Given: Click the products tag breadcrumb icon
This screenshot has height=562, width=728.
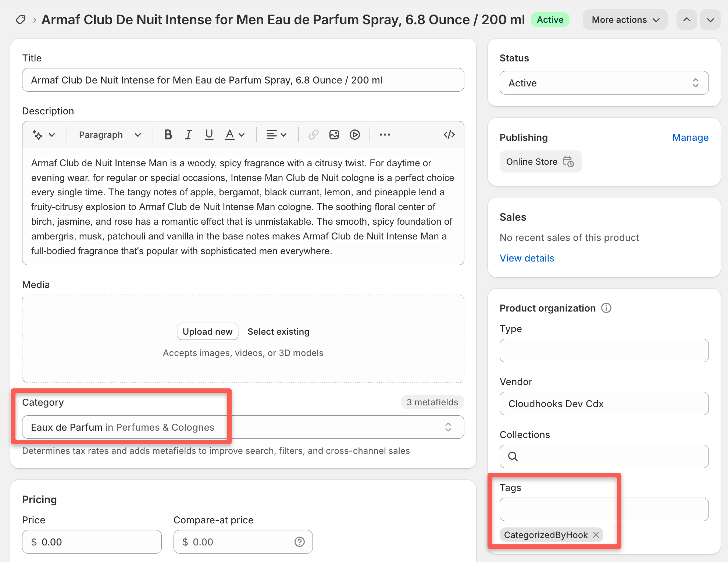Looking at the screenshot, I should [21, 19].
